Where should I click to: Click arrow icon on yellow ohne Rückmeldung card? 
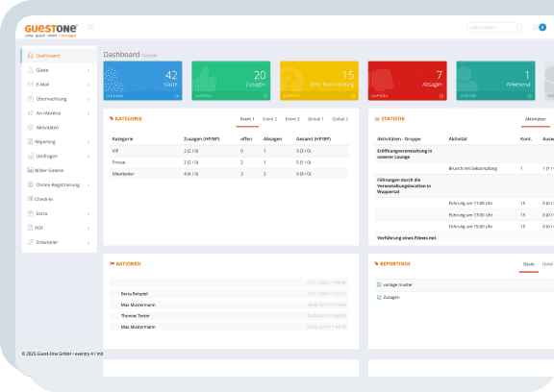click(353, 96)
